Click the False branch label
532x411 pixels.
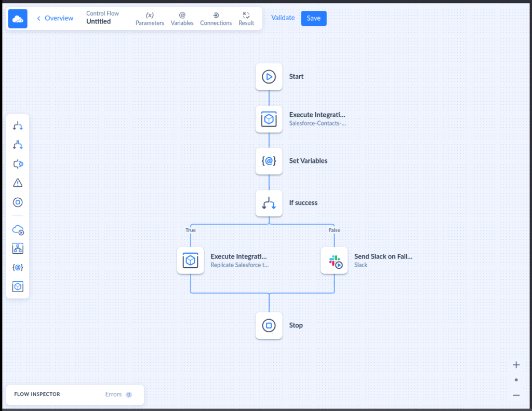tap(334, 230)
